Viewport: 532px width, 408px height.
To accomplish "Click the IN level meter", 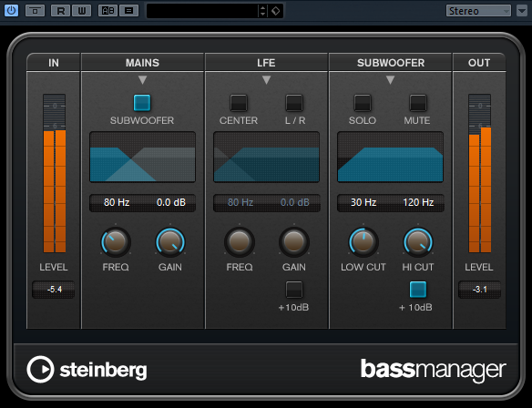I will 55,173.
